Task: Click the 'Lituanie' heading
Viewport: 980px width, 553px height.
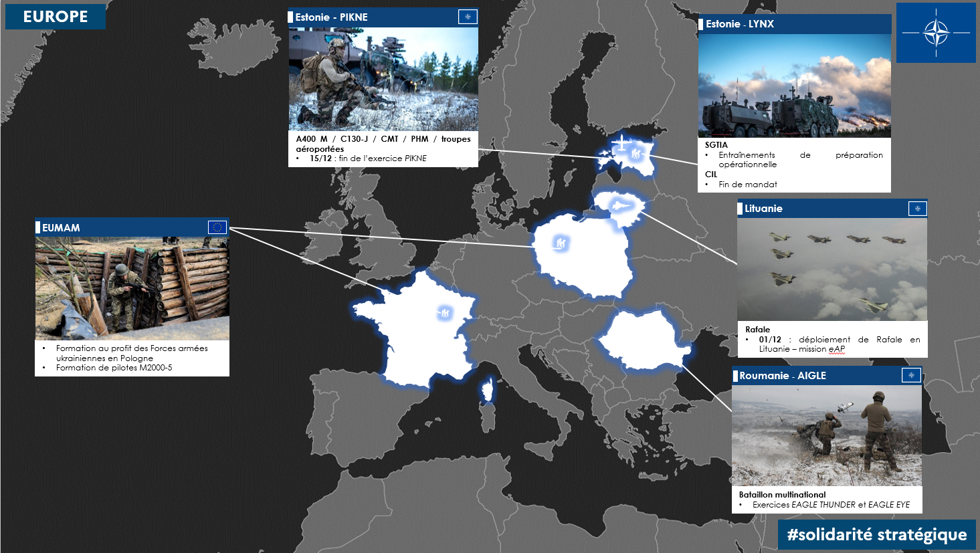Action: 763,209
